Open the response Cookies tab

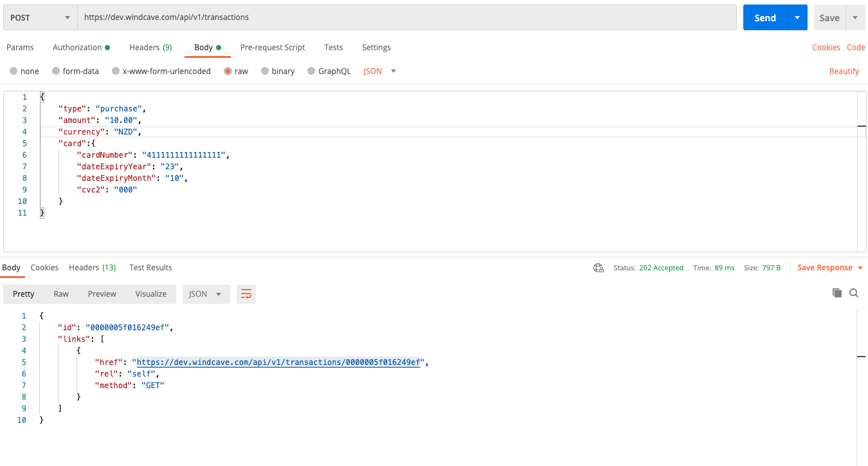pos(44,268)
